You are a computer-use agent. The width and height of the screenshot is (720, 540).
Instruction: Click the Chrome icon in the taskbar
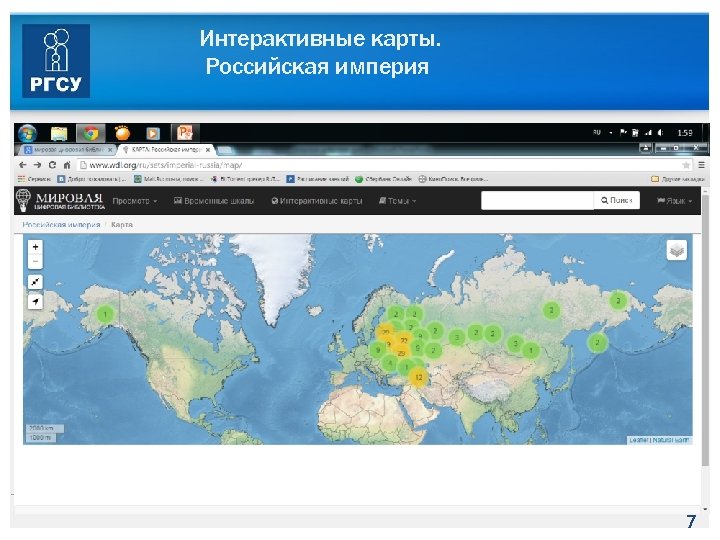pos(90,133)
